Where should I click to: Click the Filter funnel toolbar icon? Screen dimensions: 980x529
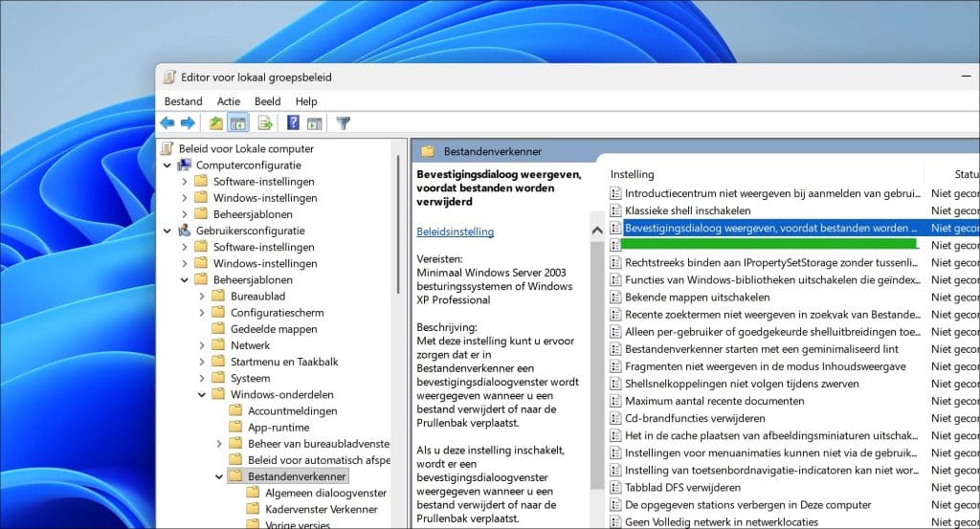click(344, 123)
